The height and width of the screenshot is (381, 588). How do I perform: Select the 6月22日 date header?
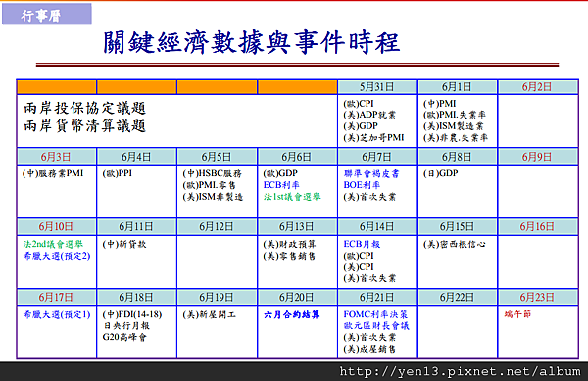point(457,297)
